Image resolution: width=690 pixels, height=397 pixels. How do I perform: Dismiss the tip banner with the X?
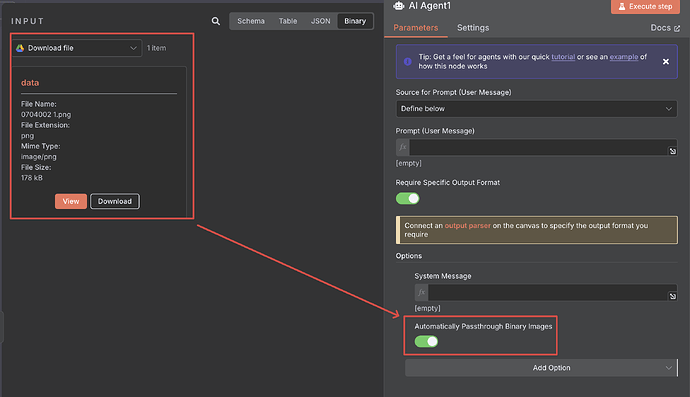click(666, 62)
